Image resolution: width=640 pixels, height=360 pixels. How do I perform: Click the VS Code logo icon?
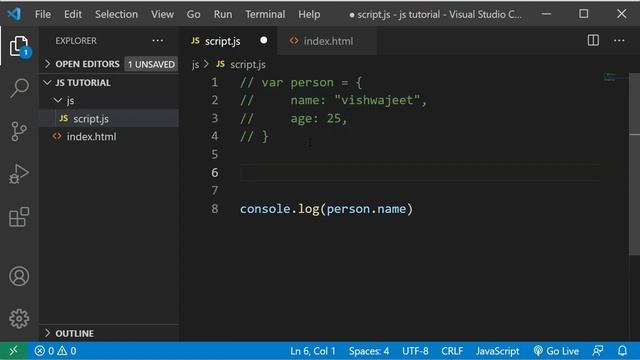[14, 14]
